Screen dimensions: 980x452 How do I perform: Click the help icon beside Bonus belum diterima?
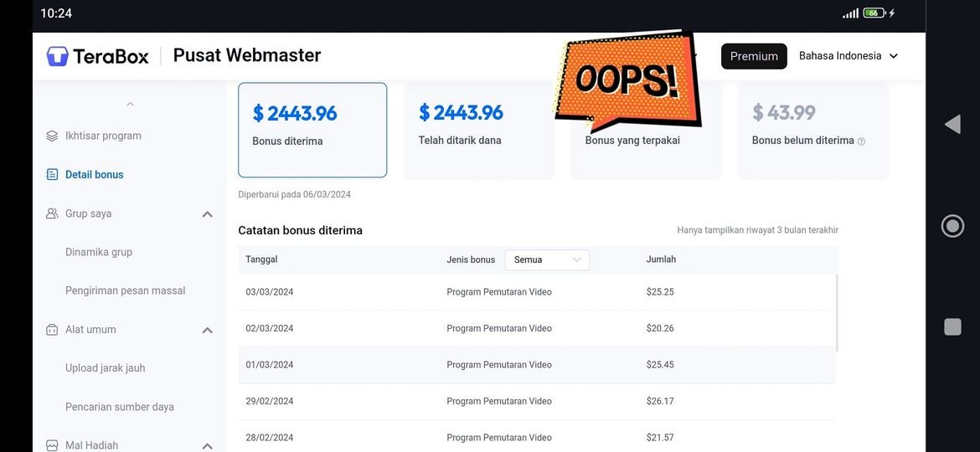tap(861, 141)
